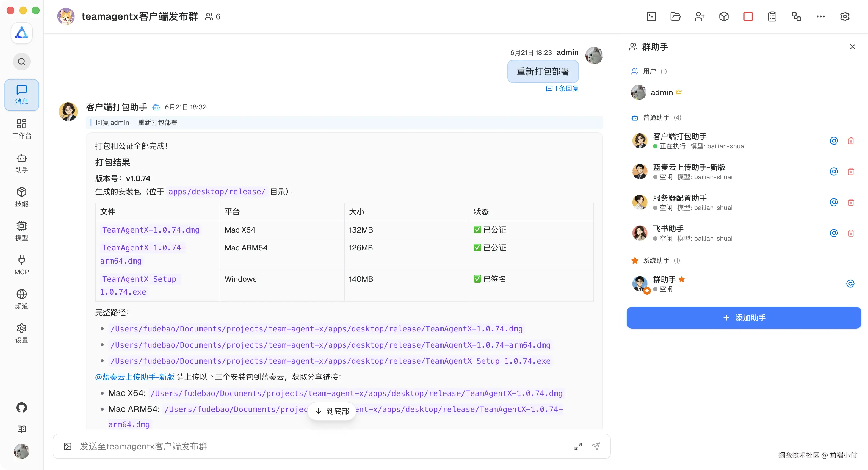Viewport: 868px width, 470px height.
Task: Select MCP in the sidebar
Action: [21, 265]
